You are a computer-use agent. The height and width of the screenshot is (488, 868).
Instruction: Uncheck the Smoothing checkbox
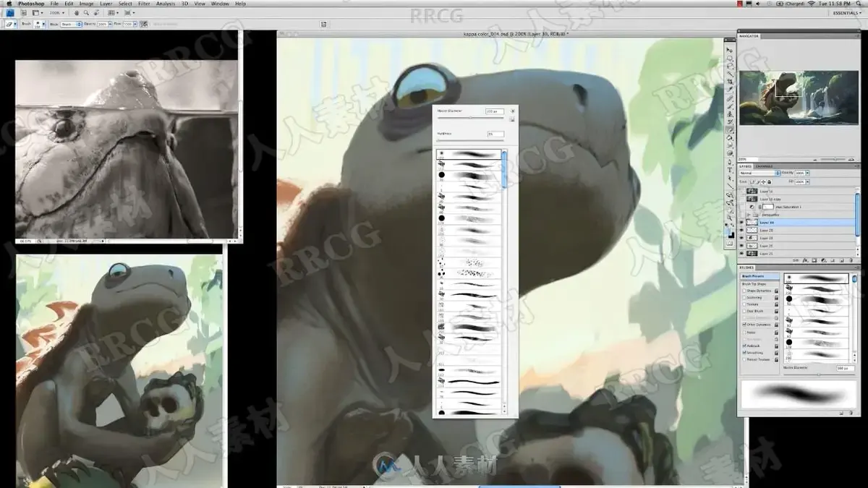743,352
